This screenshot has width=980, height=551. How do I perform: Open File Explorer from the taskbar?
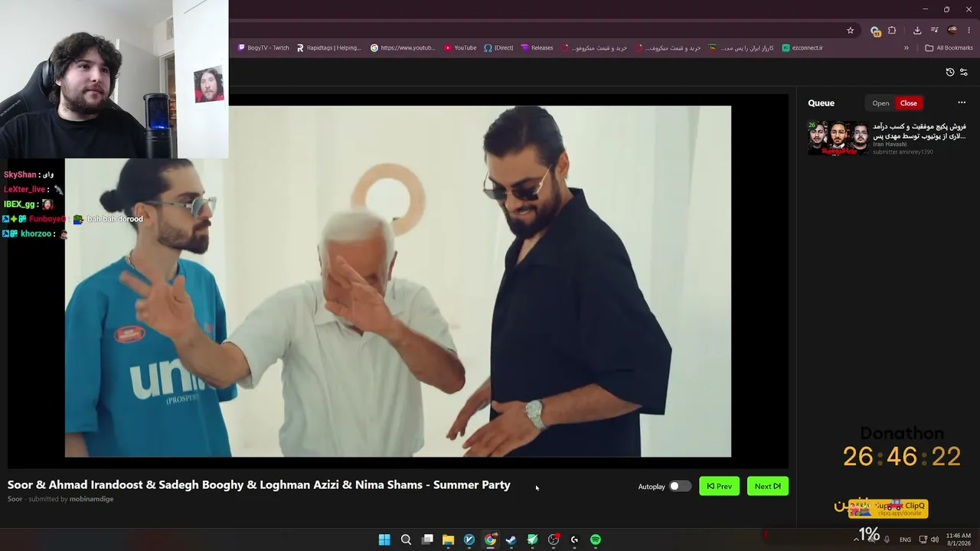(448, 540)
